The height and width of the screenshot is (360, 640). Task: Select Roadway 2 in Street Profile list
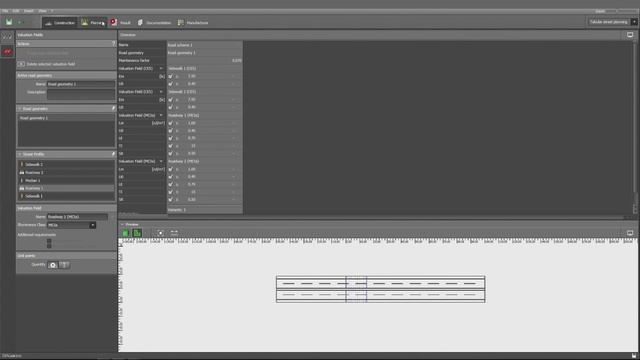[x=66, y=172]
